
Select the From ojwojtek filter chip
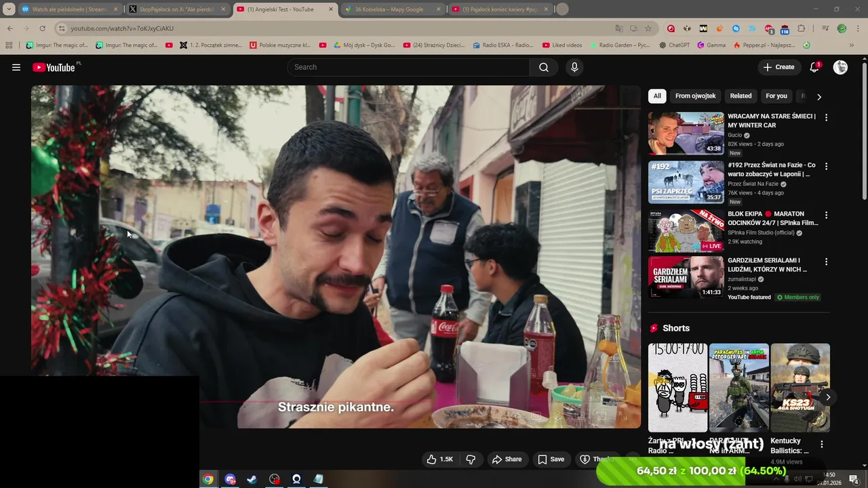(696, 96)
